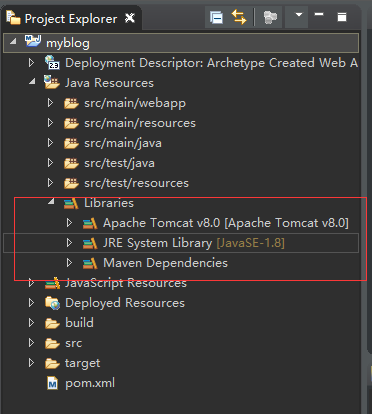Viewport: 372px width, 414px height.
Task: Expand the Maven Dependencies node
Action: click(69, 263)
